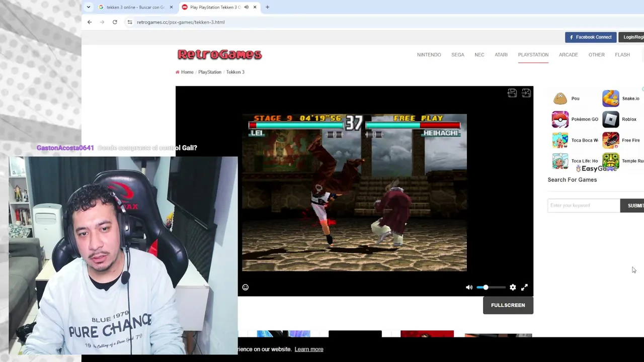Click the emulator fullscreen arrows icon

point(524,287)
